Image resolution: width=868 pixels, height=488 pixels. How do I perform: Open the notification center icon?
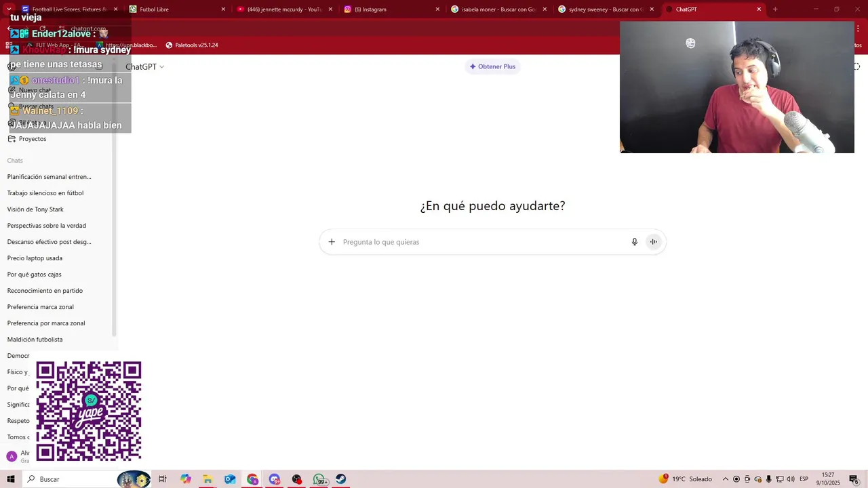854,479
